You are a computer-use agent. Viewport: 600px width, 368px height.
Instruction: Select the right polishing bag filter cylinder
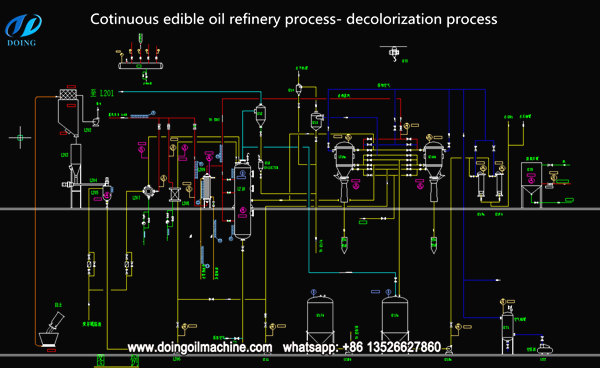[x=499, y=185]
